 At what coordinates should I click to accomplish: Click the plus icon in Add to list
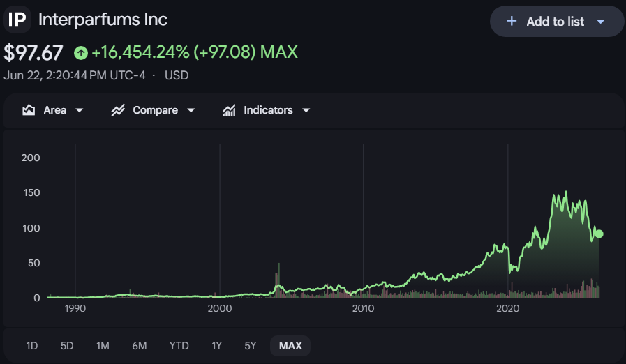click(x=512, y=21)
